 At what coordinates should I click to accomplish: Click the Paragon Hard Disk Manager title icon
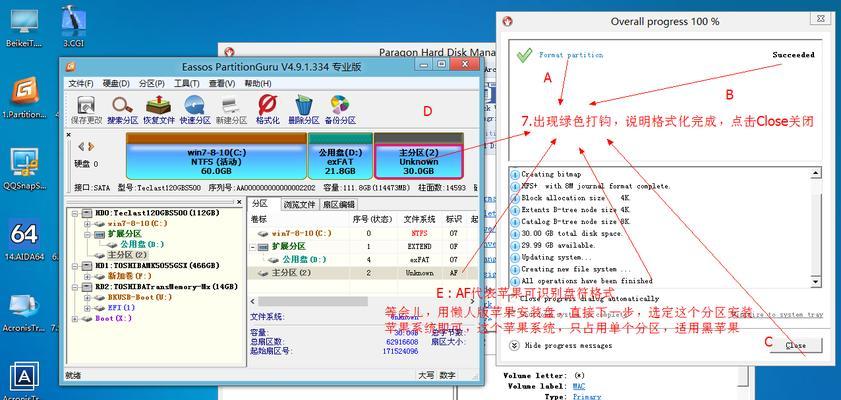pyautogui.click(x=230, y=52)
